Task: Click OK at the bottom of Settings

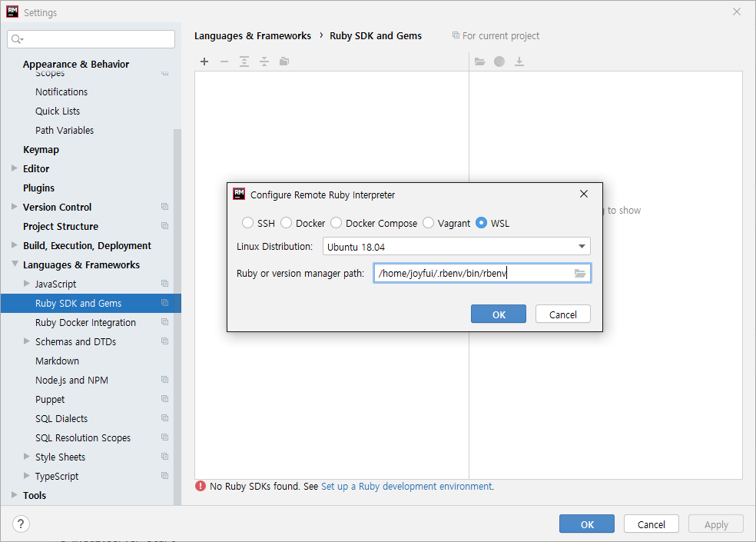Action: (587, 524)
